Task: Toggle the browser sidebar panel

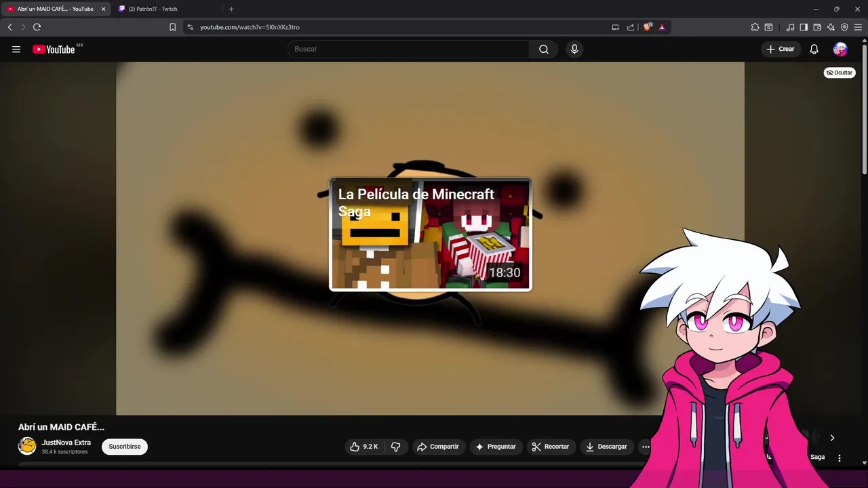Action: click(804, 27)
